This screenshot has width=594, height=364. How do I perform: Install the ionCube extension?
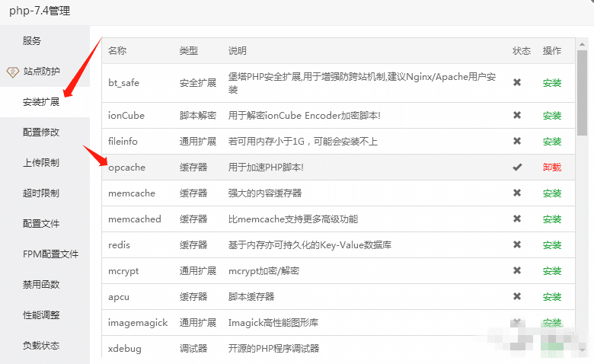(x=552, y=116)
